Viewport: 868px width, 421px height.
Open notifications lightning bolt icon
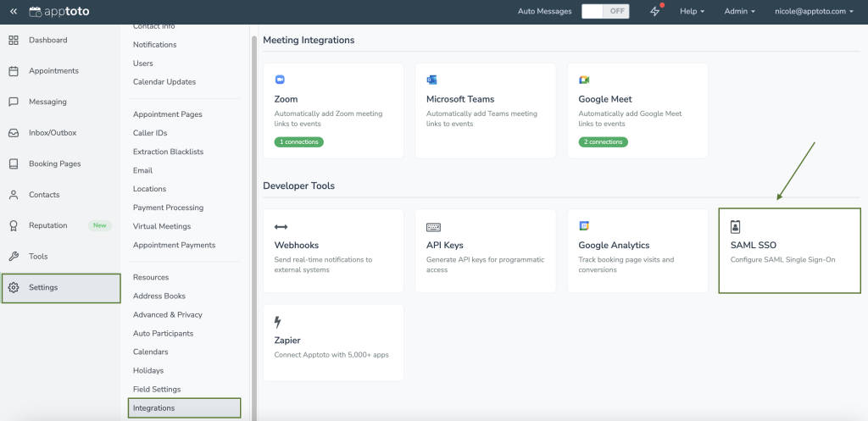click(x=655, y=11)
